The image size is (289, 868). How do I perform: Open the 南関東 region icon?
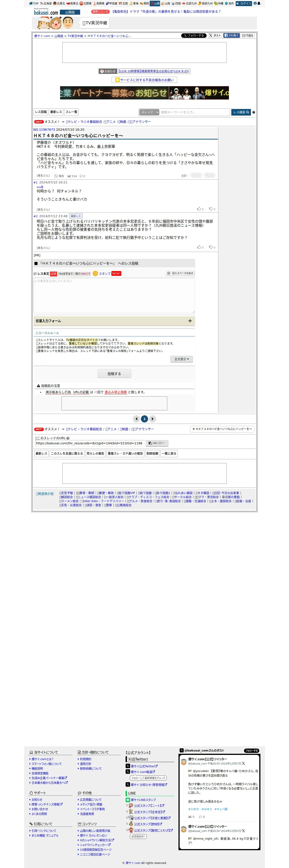click(99, 3)
